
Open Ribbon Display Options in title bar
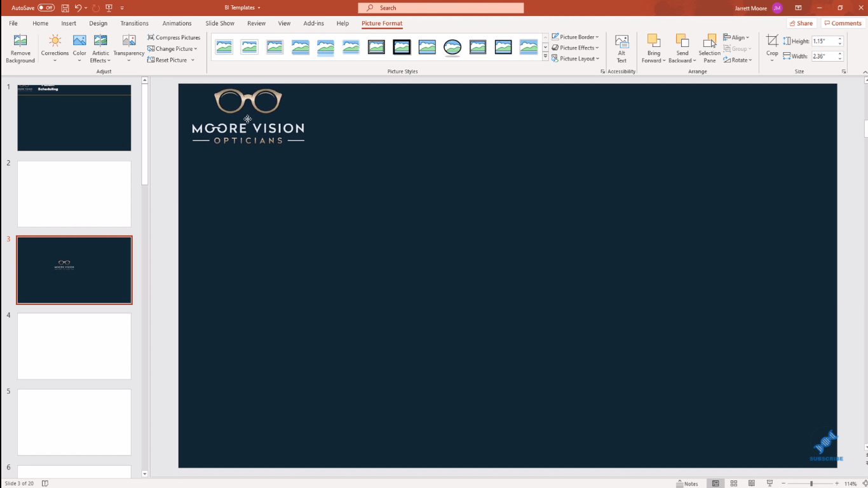(798, 8)
